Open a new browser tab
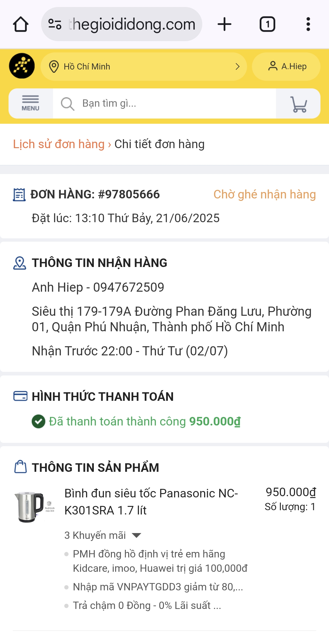 [225, 24]
